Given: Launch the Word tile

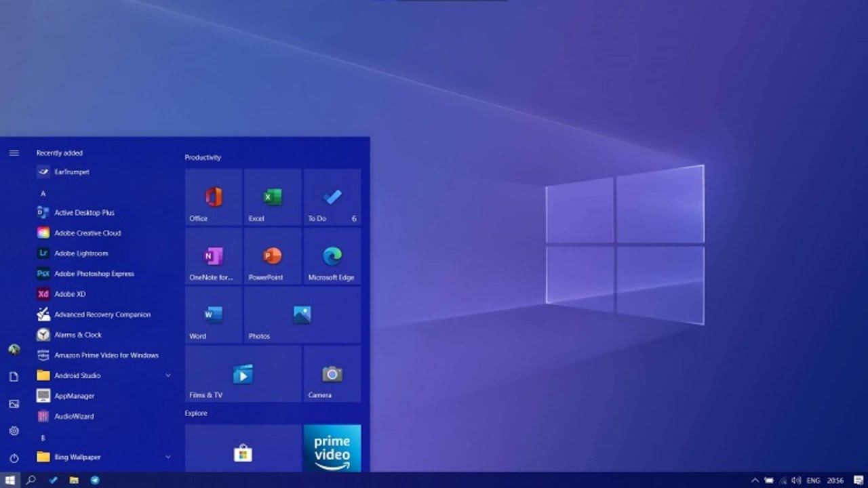Looking at the screenshot, I should pyautogui.click(x=214, y=315).
